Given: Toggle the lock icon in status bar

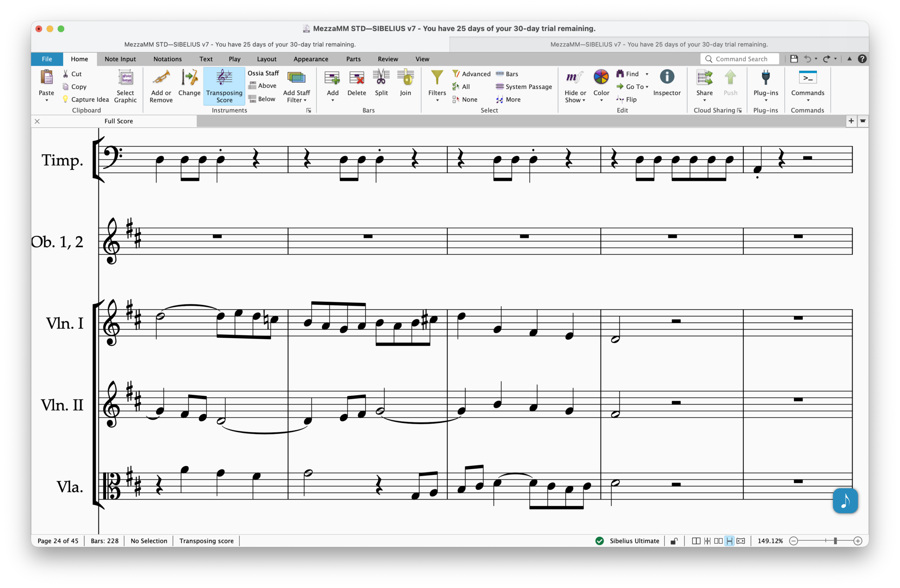Looking at the screenshot, I should (x=674, y=541).
